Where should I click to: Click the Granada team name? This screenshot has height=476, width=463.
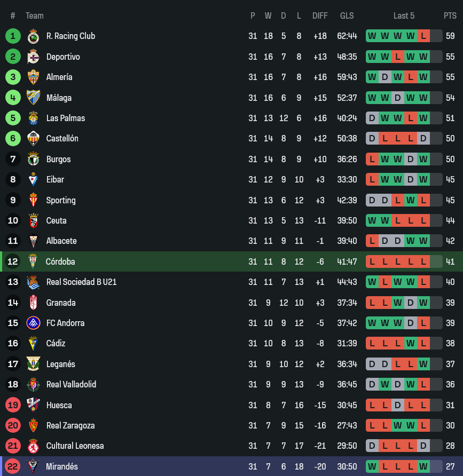[61, 303]
